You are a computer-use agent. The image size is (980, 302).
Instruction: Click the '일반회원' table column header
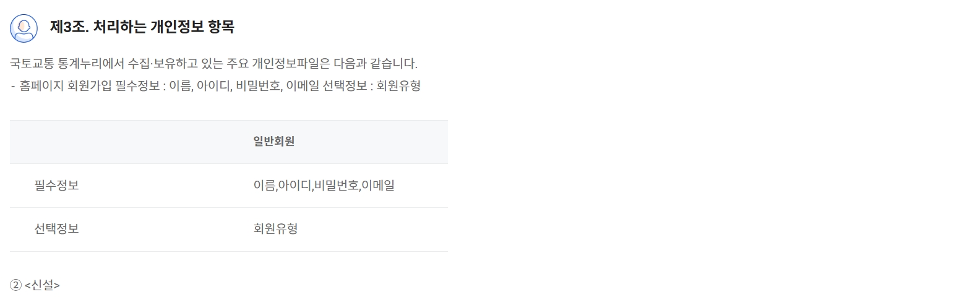(x=274, y=142)
